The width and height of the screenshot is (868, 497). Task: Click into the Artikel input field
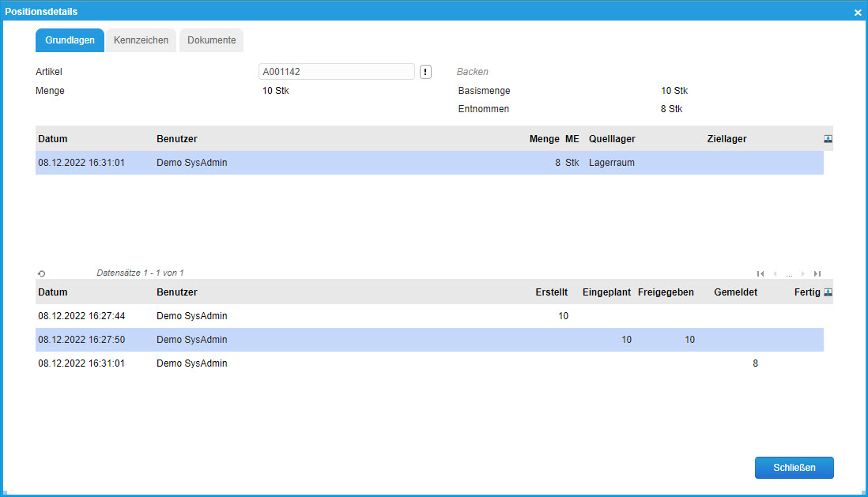pyautogui.click(x=336, y=72)
